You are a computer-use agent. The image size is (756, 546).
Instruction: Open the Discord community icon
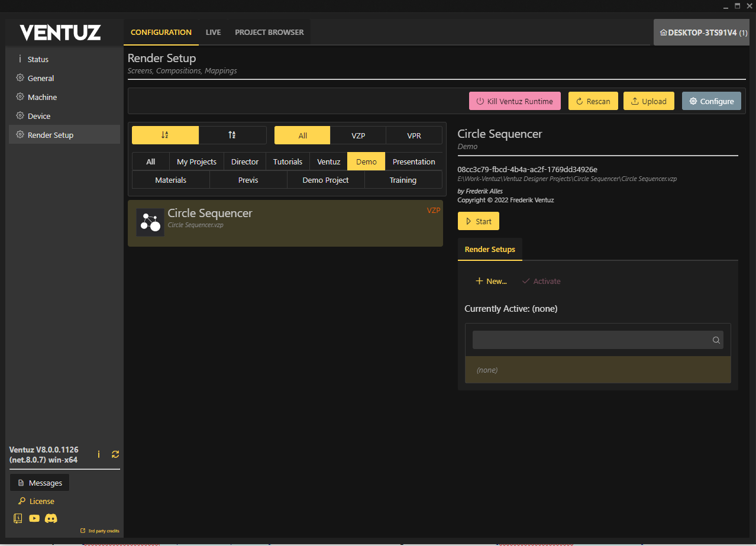(x=51, y=518)
